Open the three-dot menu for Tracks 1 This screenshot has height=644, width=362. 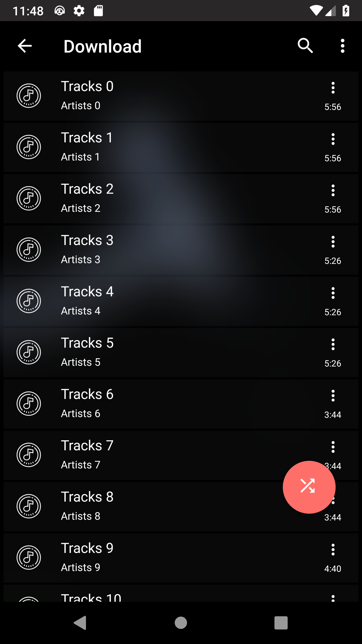point(333,139)
